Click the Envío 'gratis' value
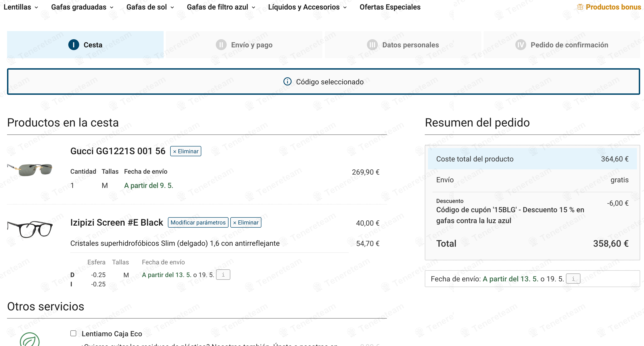Image resolution: width=644 pixels, height=346 pixels. pos(619,180)
